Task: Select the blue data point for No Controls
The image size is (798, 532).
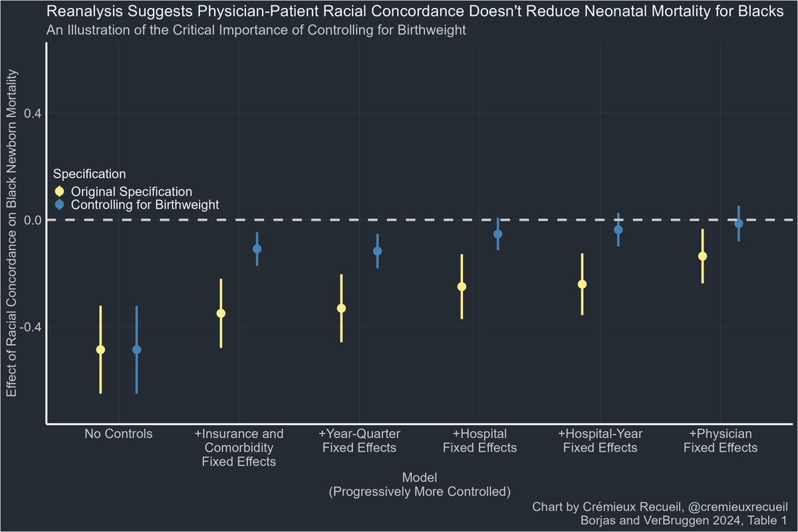Action: [136, 350]
